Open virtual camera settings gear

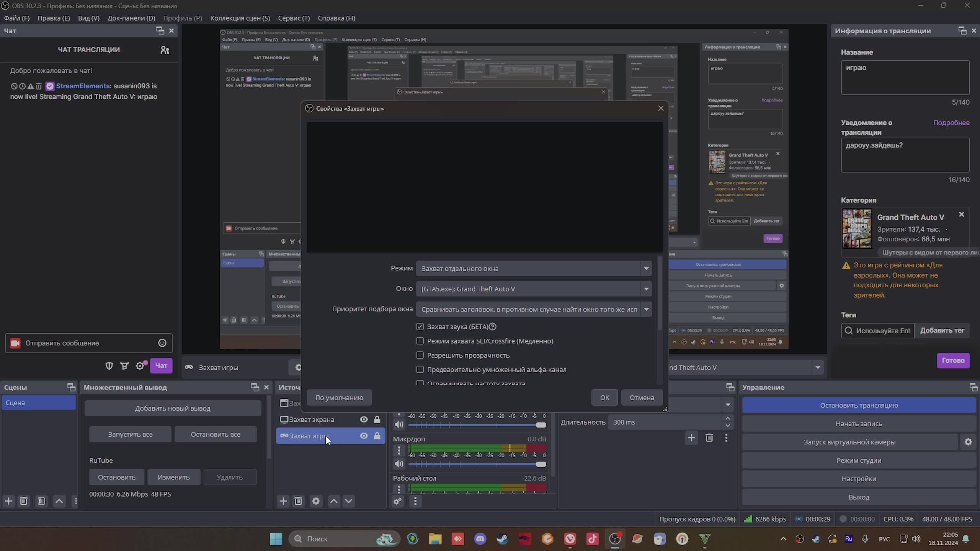tap(968, 442)
